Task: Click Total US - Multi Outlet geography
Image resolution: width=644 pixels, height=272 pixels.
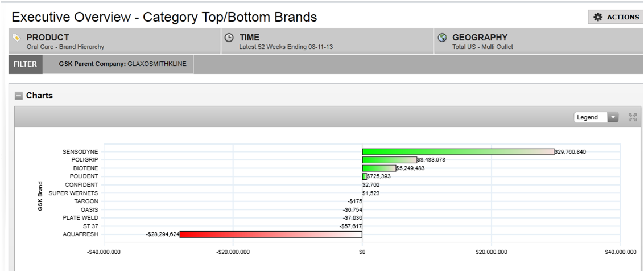Action: click(482, 47)
